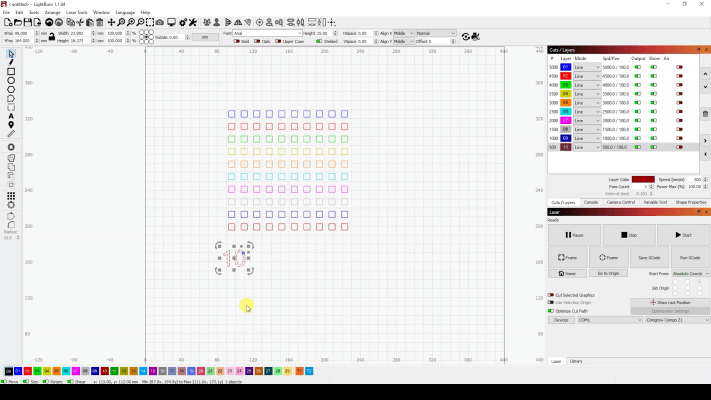This screenshot has width=711, height=400.
Task: Enable Cut Selected Graphics toggle
Action: click(x=551, y=295)
